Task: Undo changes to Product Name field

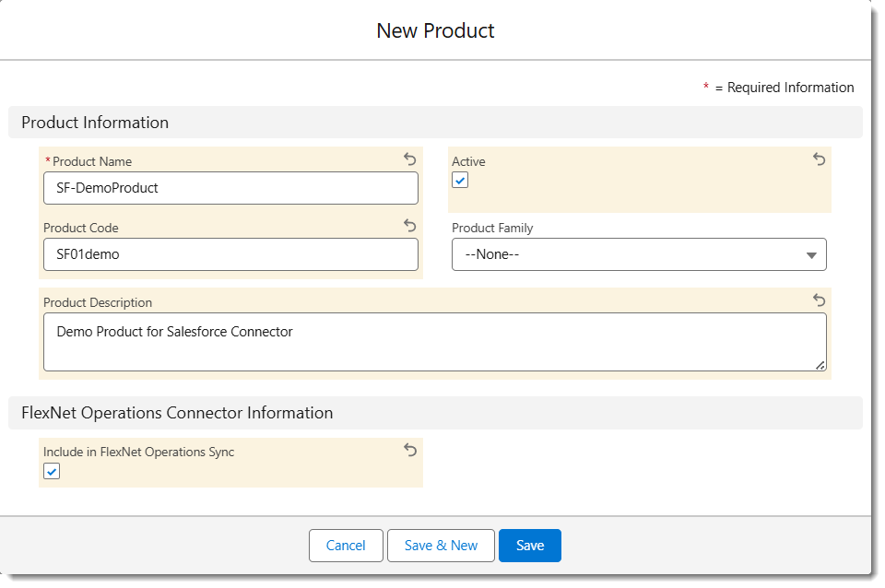Action: click(x=410, y=159)
